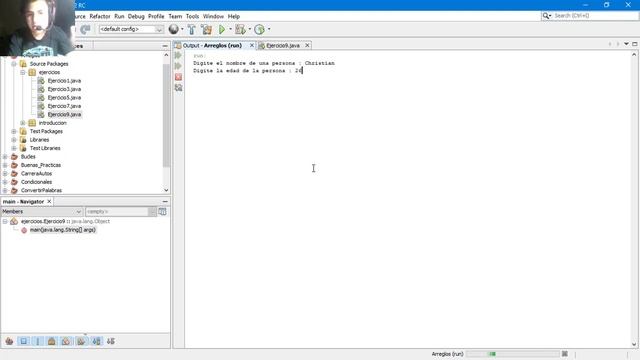Run the project with the green play button
Viewport: 640px width, 360px height.
tap(222, 29)
